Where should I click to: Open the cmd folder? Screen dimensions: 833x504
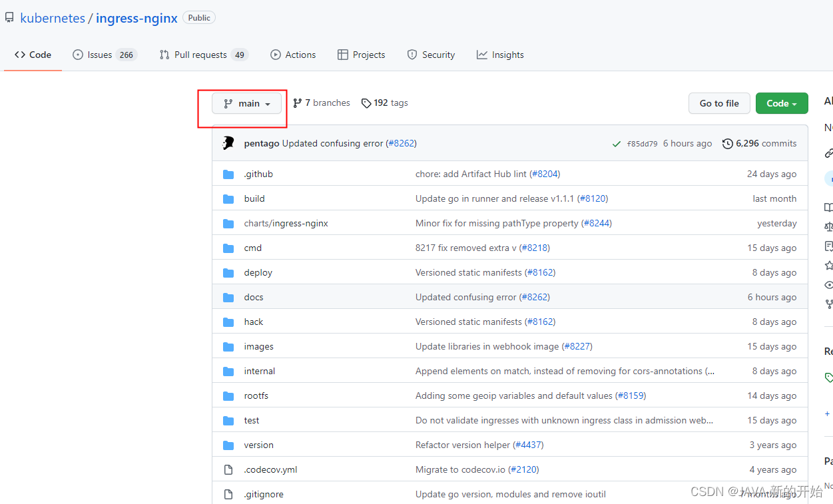[253, 248]
